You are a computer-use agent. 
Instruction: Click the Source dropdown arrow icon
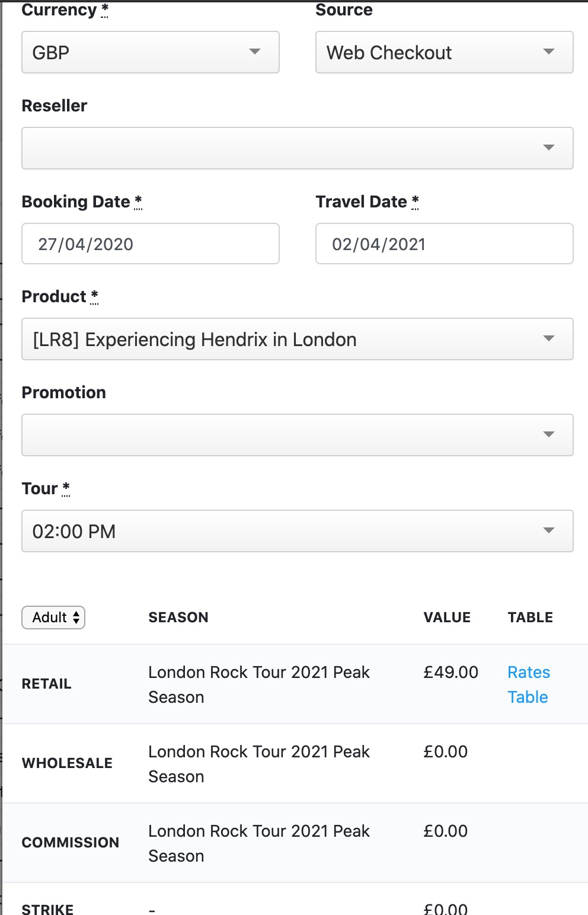[549, 52]
